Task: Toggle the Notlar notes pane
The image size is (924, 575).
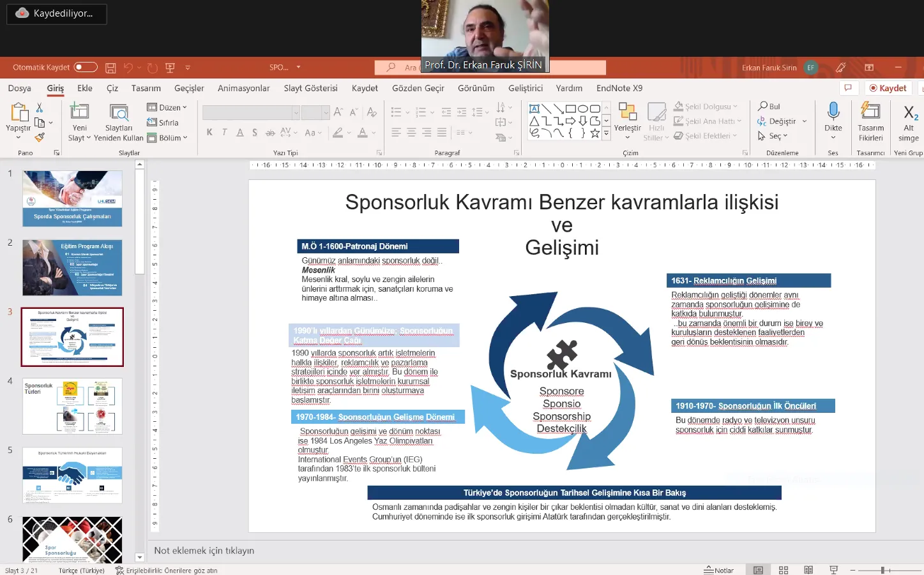Action: (x=718, y=570)
